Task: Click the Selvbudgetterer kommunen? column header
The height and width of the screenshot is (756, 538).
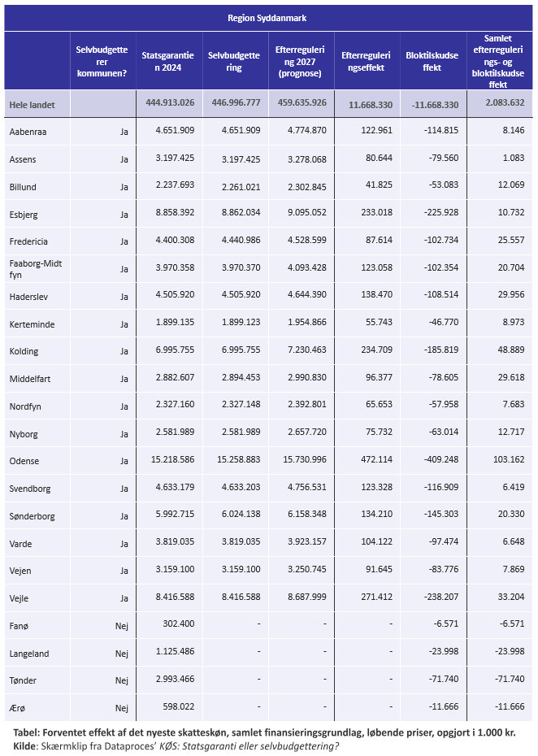Action: [102, 62]
